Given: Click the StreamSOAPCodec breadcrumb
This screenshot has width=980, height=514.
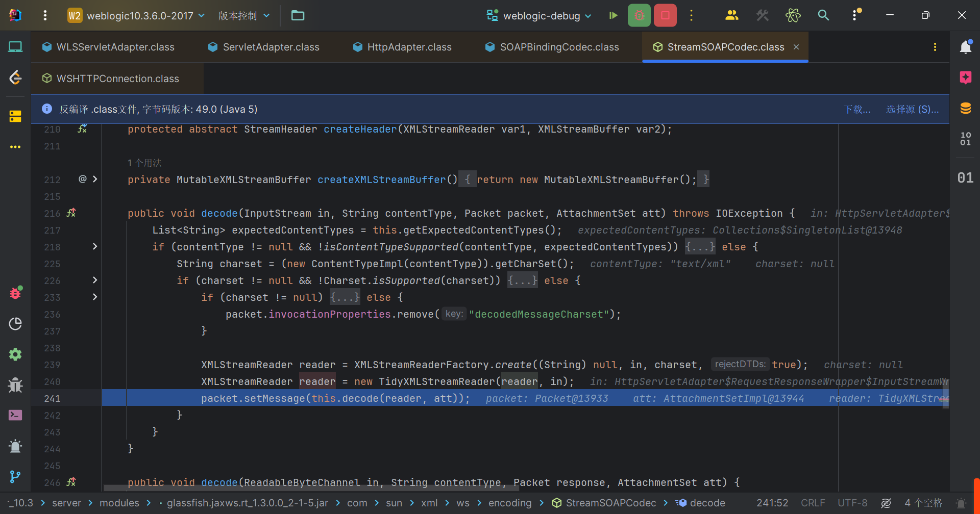Looking at the screenshot, I should 605,503.
